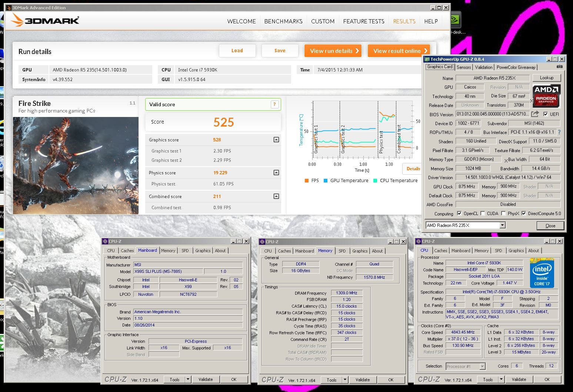Click the Save button in Run details
The image size is (573, 392).
[x=280, y=51]
